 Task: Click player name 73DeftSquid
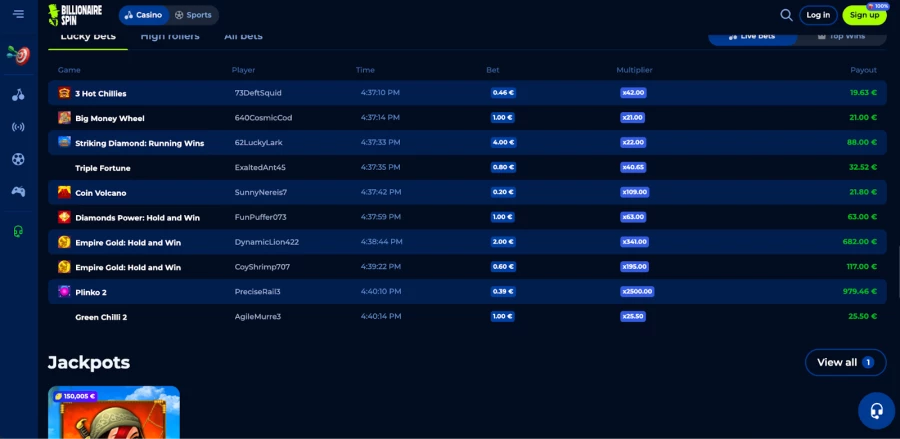(258, 93)
